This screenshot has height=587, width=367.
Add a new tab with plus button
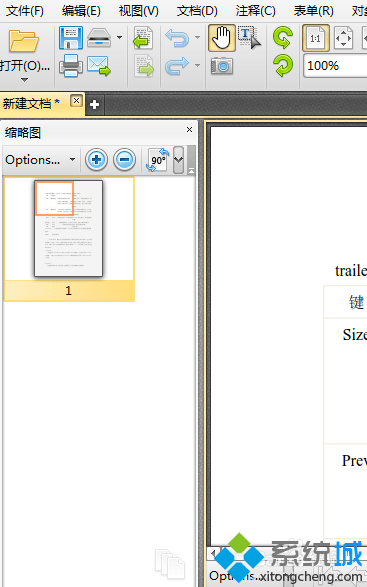(94, 104)
